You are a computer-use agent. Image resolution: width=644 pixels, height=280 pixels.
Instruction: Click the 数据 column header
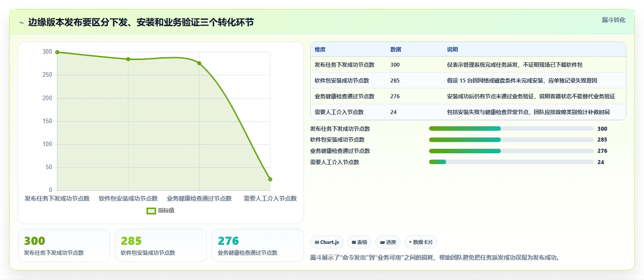click(x=396, y=50)
